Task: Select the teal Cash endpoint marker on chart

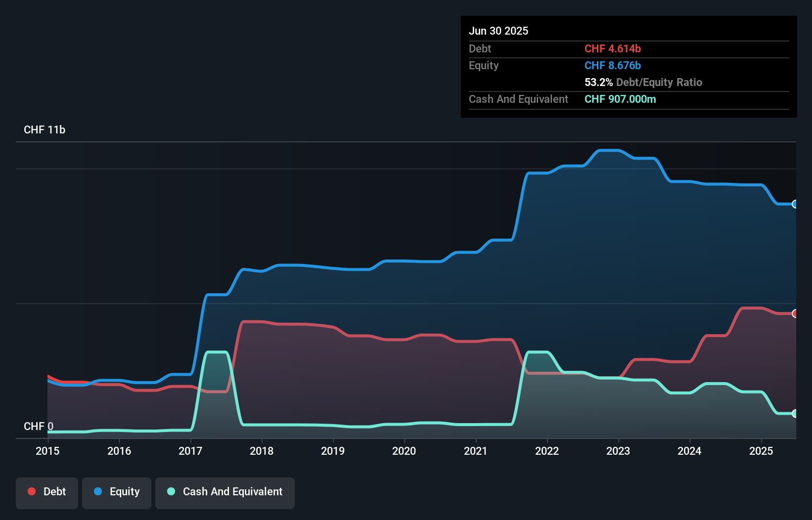Action: [795, 414]
